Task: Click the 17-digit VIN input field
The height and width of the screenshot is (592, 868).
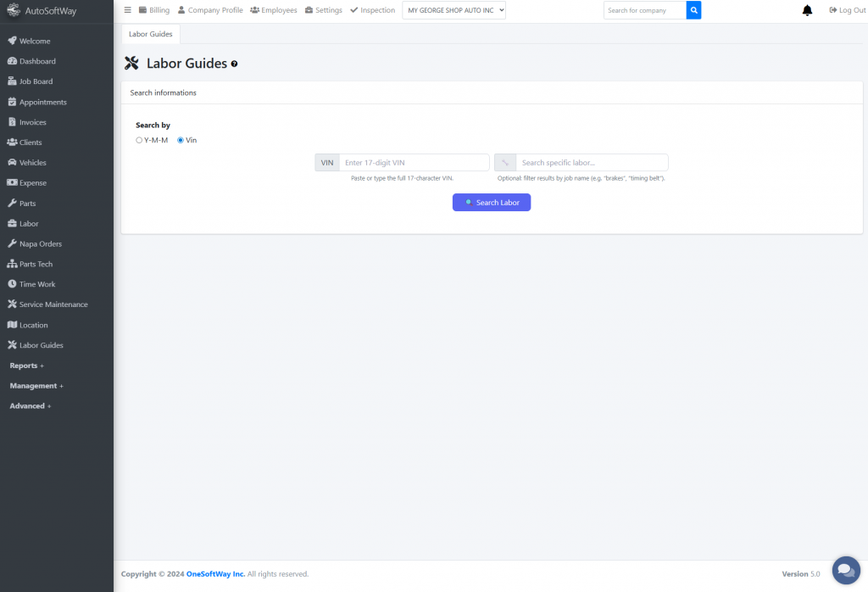Action: click(414, 162)
